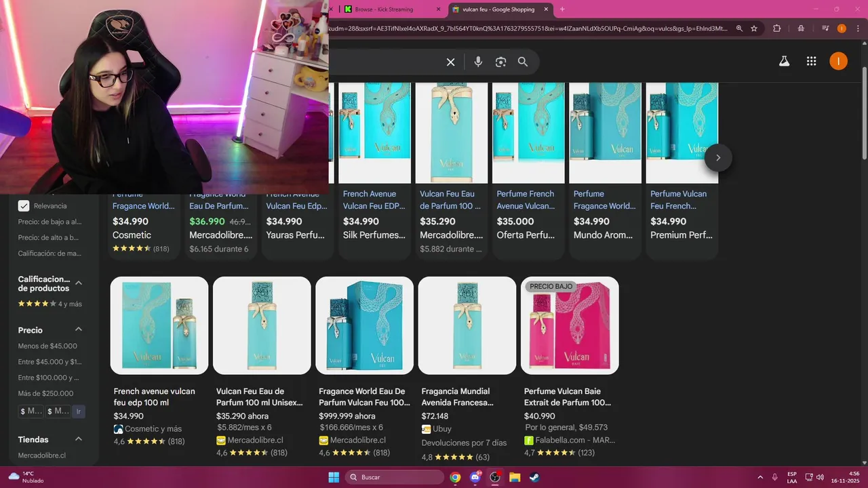Filter by Más de $250.000

[x=45, y=393]
